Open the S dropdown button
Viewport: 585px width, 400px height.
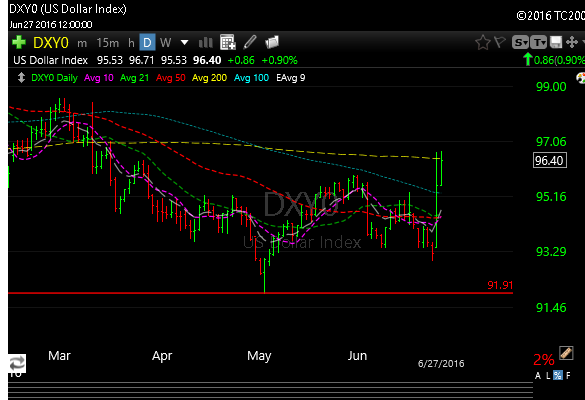[x=520, y=43]
